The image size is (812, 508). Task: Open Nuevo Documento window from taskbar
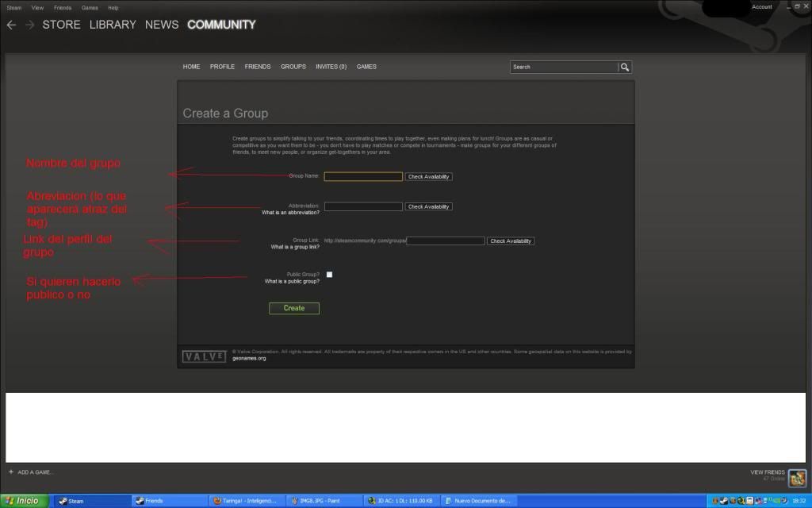481,501
